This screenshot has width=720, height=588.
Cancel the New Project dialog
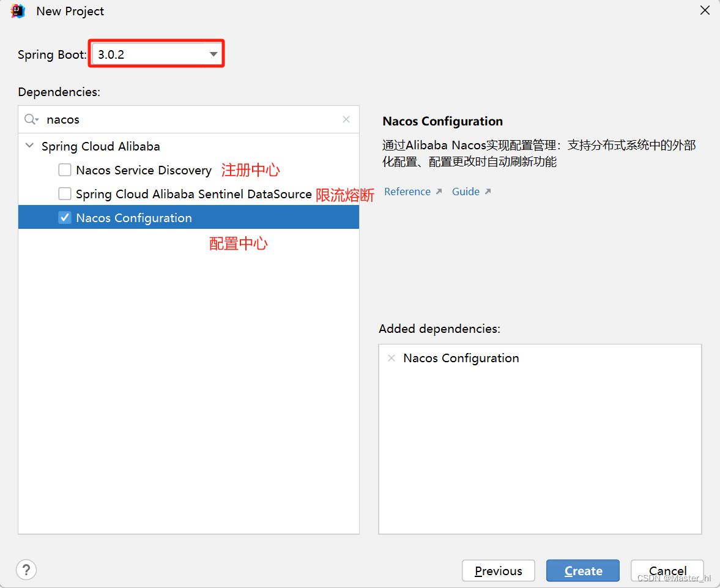click(667, 570)
